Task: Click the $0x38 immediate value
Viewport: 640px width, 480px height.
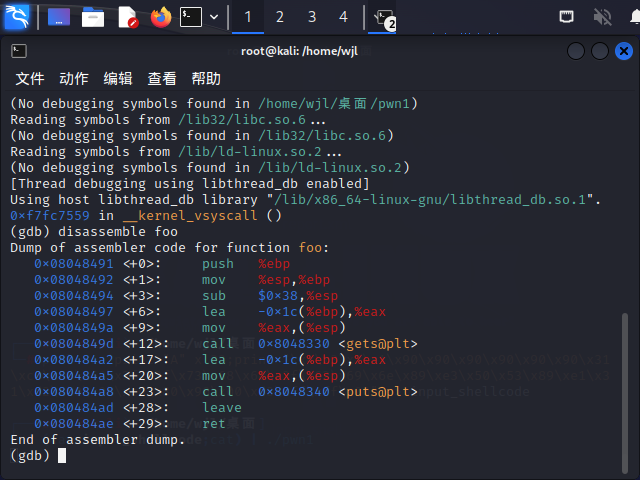Action: 278,296
